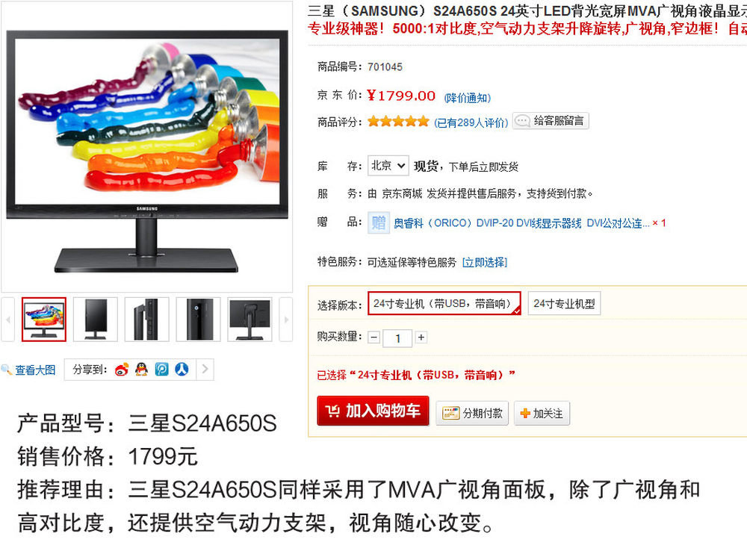Select version 24寸专业机（带USB，带音响）
Screen dimensions: 747x560
[x=444, y=303]
